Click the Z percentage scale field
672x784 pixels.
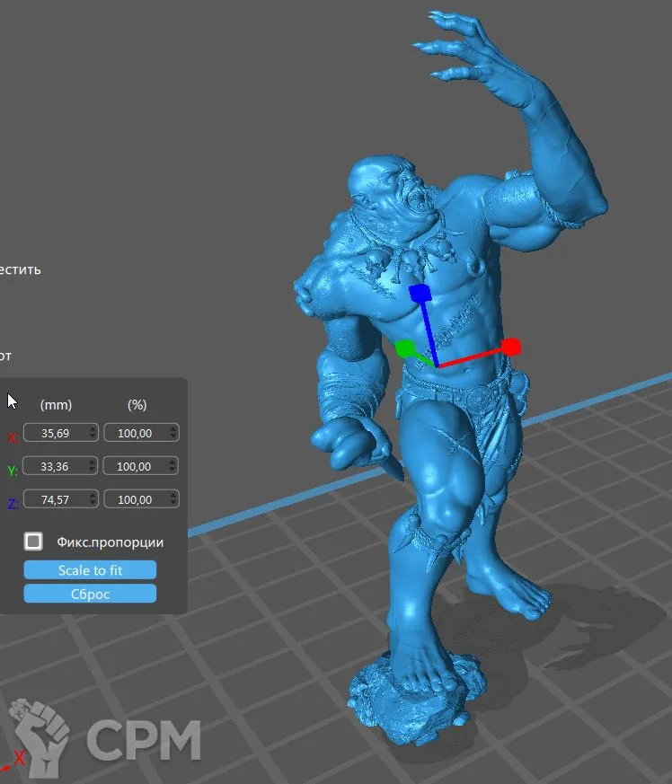pos(134,500)
